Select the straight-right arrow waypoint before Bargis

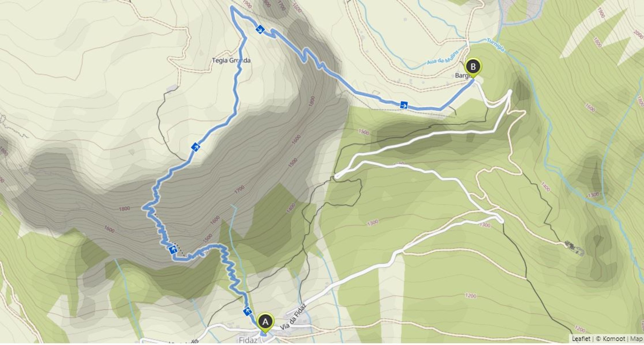(x=404, y=105)
